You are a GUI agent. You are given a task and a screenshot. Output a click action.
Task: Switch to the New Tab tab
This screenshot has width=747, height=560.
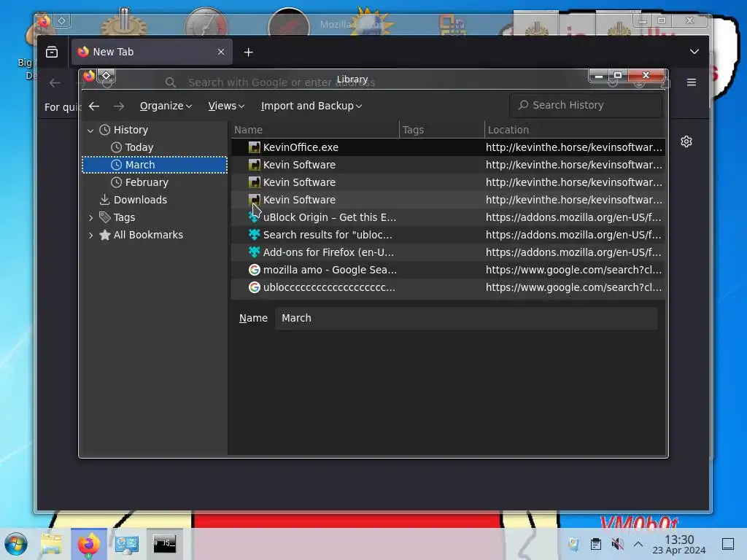point(152,52)
